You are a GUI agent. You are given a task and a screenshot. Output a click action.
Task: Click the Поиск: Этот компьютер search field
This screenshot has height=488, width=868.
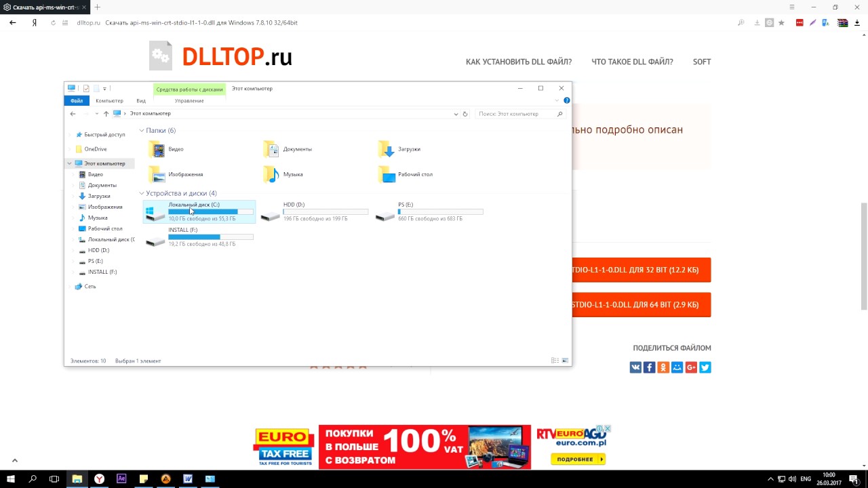tap(520, 114)
